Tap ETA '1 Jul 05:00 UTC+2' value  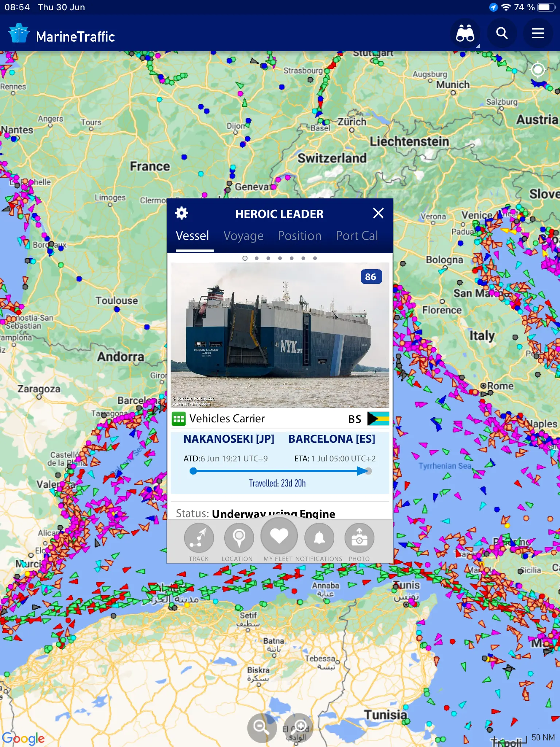coord(343,458)
